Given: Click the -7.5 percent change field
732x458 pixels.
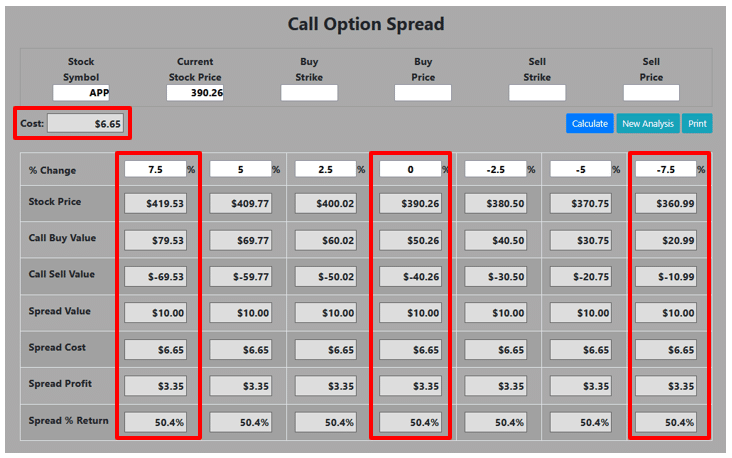Looking at the screenshot, I should (x=665, y=170).
